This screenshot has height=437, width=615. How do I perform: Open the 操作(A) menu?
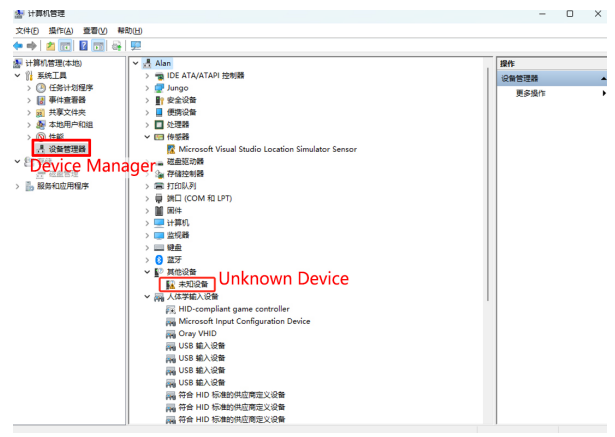(x=62, y=31)
